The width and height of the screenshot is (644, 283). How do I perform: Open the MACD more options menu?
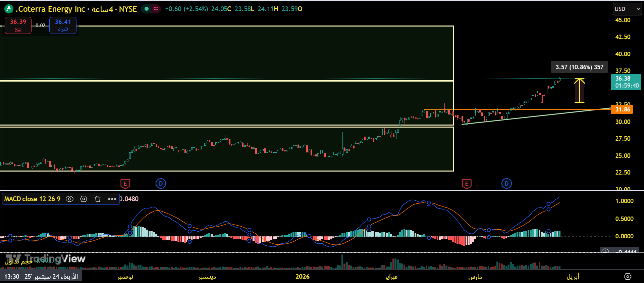click(112, 199)
